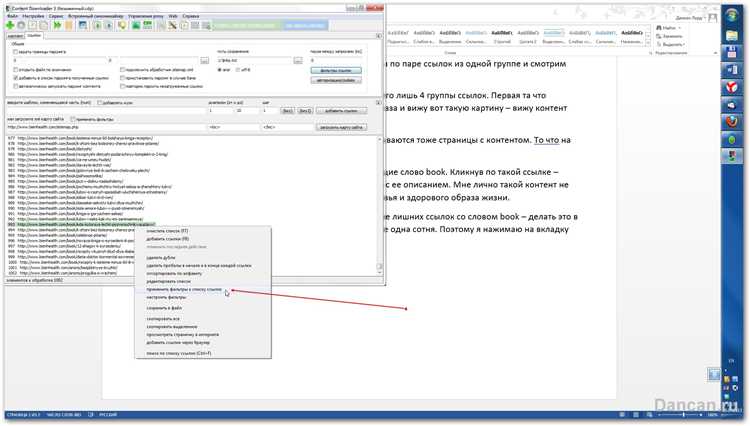Click the sitemap URL input field
This screenshot has height=426, width=750.
[106, 127]
